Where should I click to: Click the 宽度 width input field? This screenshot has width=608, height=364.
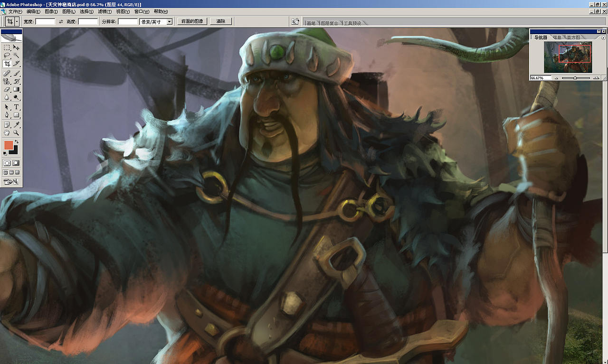pyautogui.click(x=45, y=22)
